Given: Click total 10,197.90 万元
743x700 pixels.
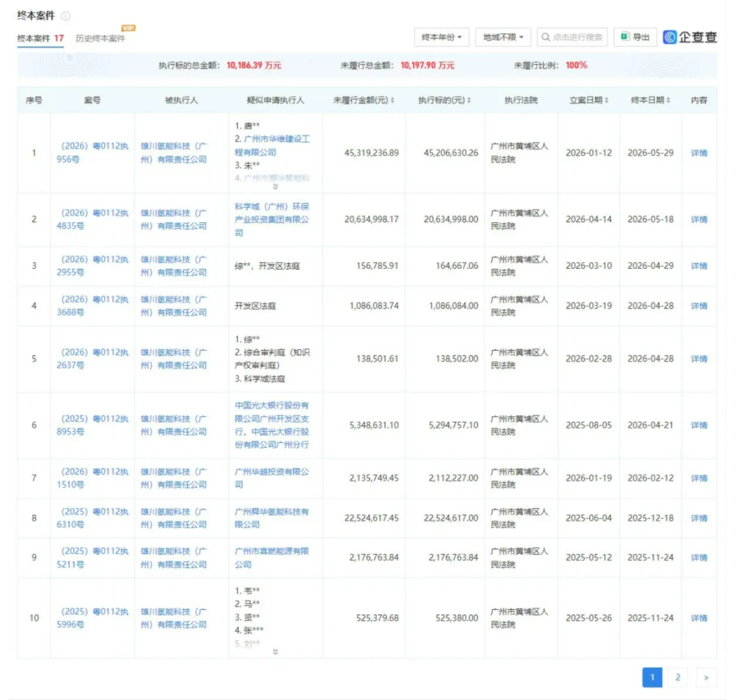Looking at the screenshot, I should click(x=427, y=65).
